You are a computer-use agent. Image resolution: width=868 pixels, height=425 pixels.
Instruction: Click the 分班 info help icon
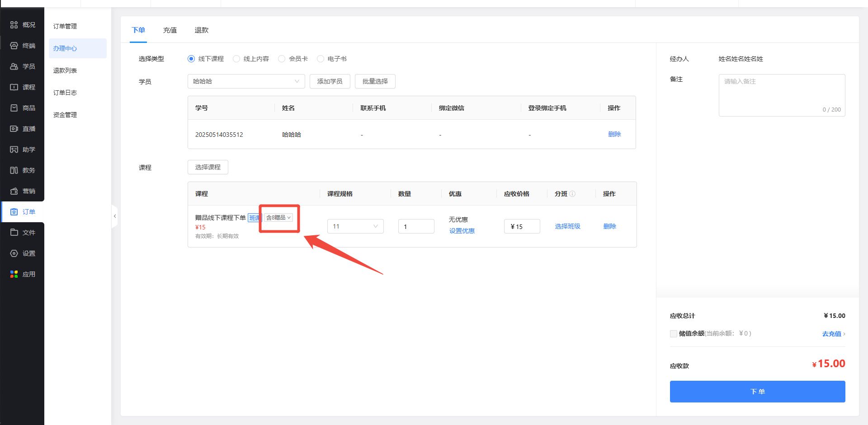tap(572, 194)
